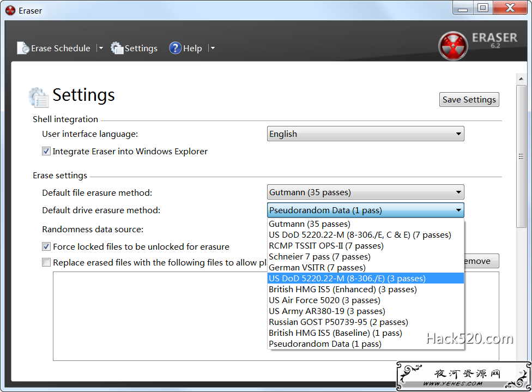Open the Erase Schedule toolbar item
This screenshot has height=392, width=532.
coord(53,48)
